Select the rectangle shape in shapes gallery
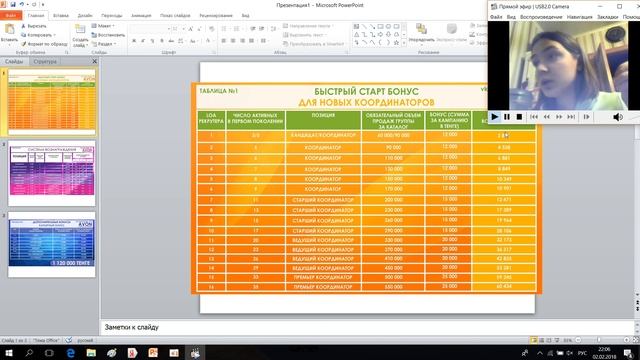The height and width of the screenshot is (360, 640). pos(380,27)
